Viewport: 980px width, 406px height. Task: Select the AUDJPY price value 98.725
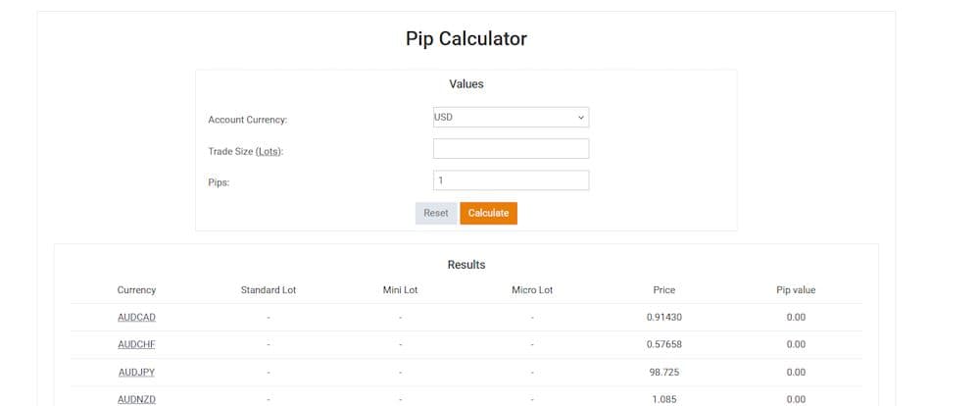tap(663, 372)
